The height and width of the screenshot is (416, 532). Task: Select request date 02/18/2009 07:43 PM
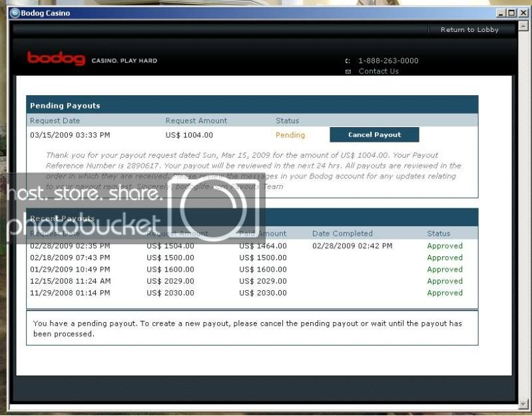tap(70, 258)
